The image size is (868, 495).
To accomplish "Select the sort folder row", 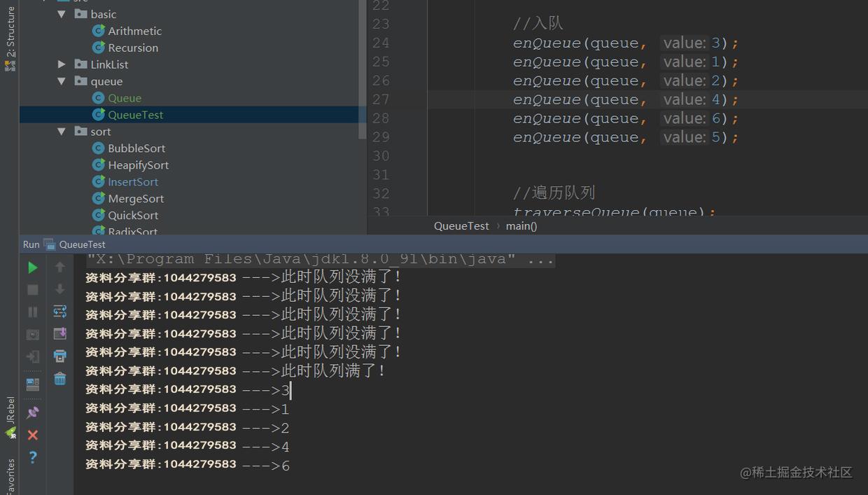I will point(189,132).
